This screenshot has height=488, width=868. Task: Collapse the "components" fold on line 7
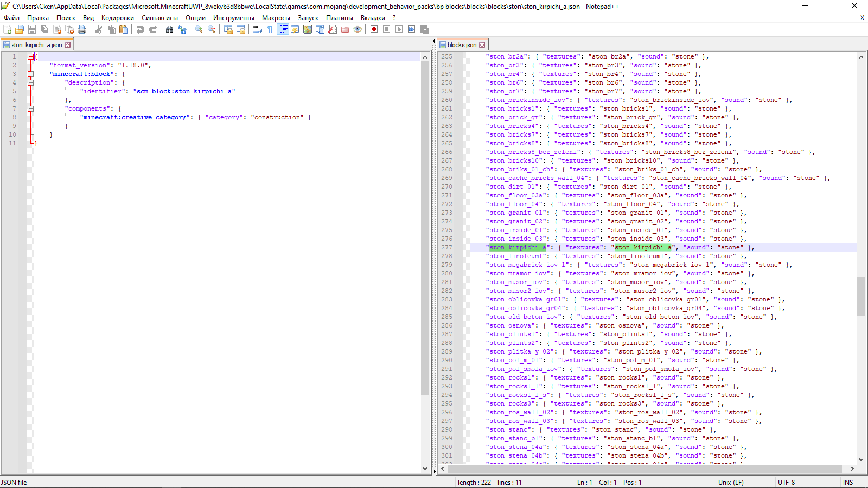click(31, 108)
